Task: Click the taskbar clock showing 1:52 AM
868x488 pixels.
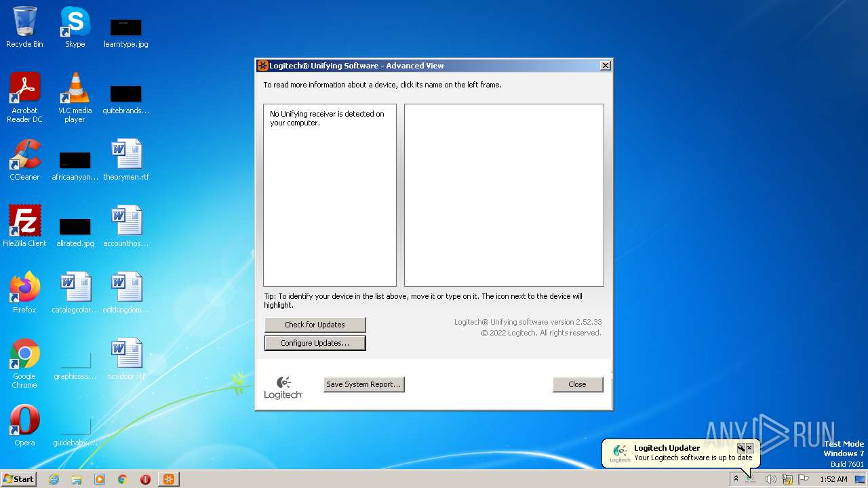Action: click(x=833, y=479)
